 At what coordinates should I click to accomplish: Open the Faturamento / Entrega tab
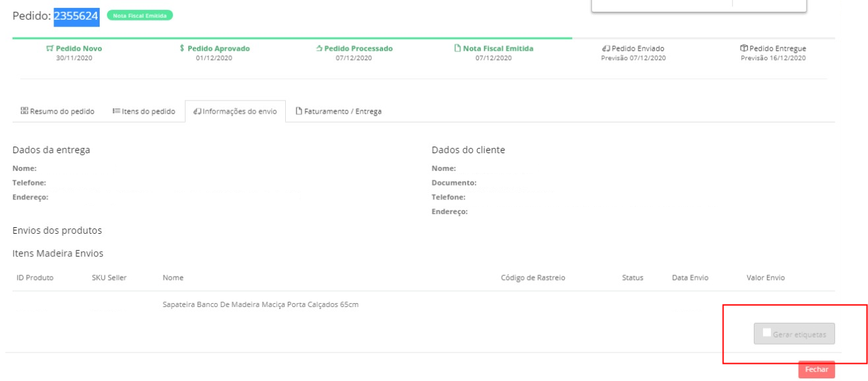[339, 111]
